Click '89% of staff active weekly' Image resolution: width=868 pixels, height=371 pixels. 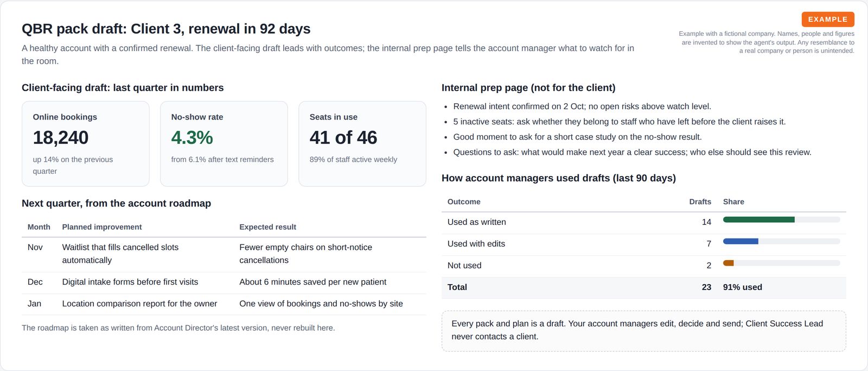(x=353, y=160)
